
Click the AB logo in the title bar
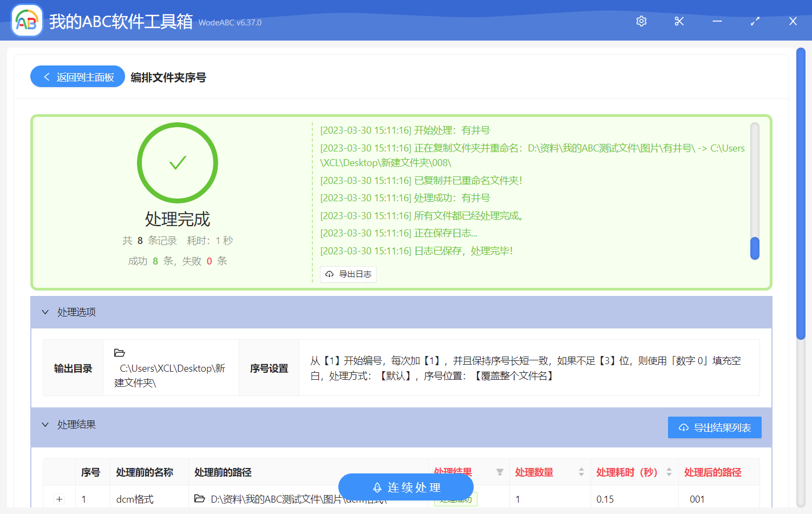[x=27, y=21]
